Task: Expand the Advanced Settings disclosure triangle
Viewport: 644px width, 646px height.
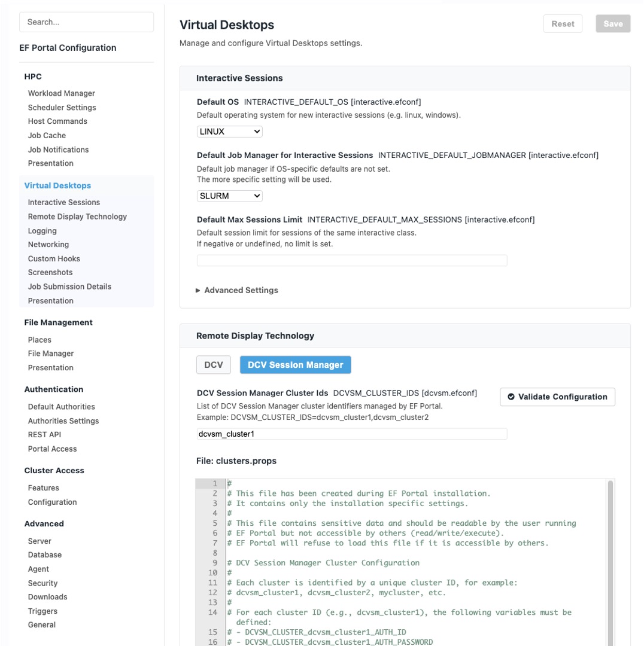Action: tap(198, 290)
